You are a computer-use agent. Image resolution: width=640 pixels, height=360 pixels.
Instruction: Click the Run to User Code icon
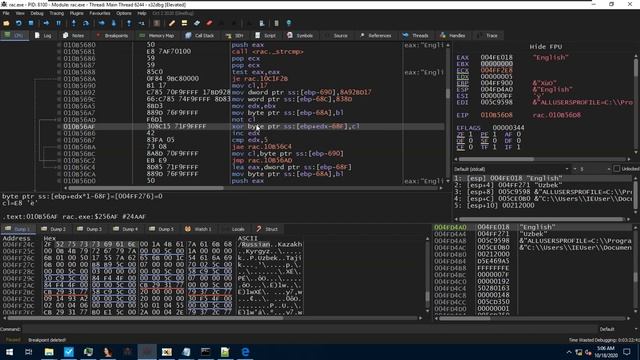141,23
